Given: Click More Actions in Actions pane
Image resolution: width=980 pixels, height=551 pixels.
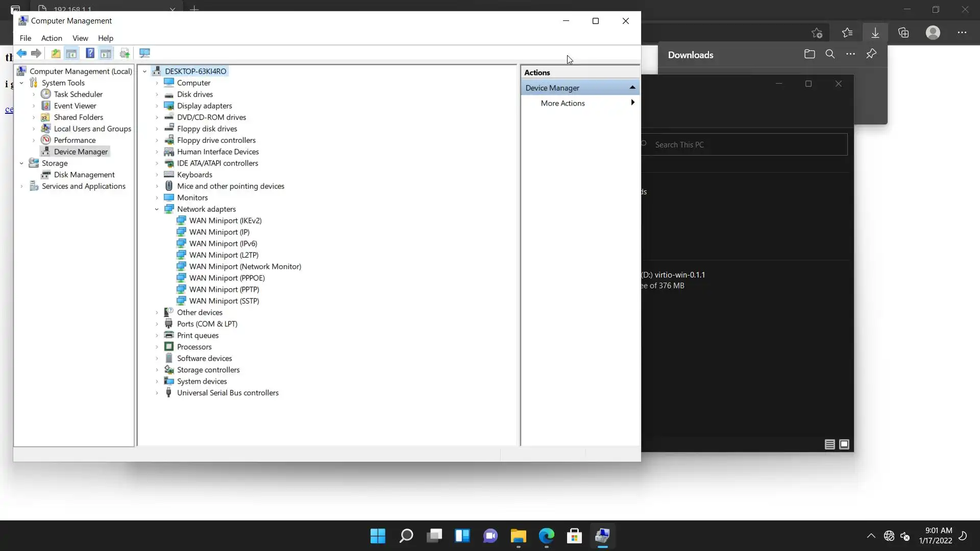Looking at the screenshot, I should tap(562, 103).
